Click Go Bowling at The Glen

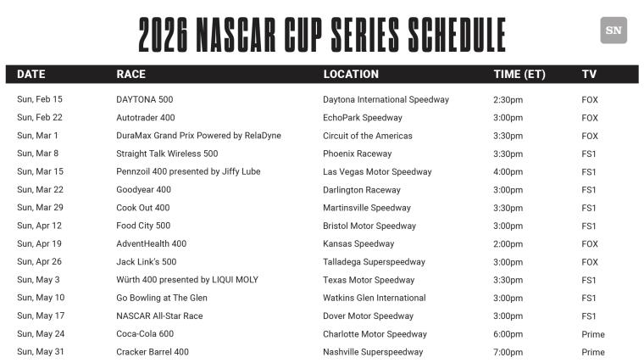pos(161,299)
